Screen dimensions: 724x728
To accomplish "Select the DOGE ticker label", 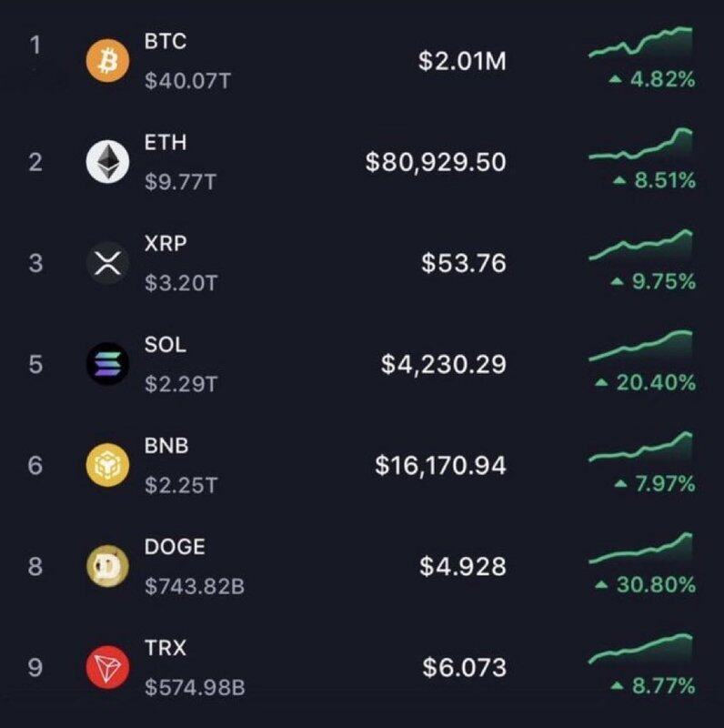I will (x=175, y=547).
